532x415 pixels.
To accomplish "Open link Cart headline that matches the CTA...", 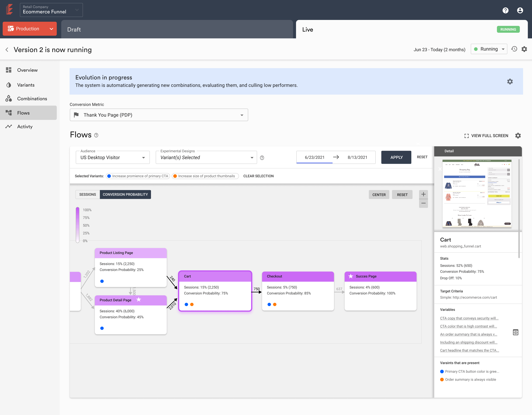I will (469, 350).
